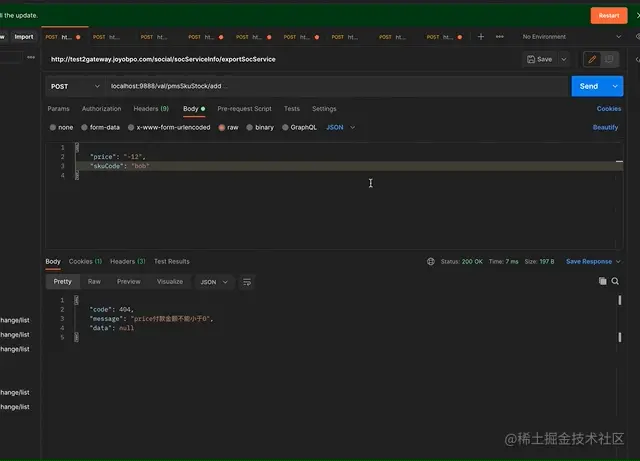Select the request Body tab
Image resolution: width=640 pixels, height=461 pixels.
(194, 109)
